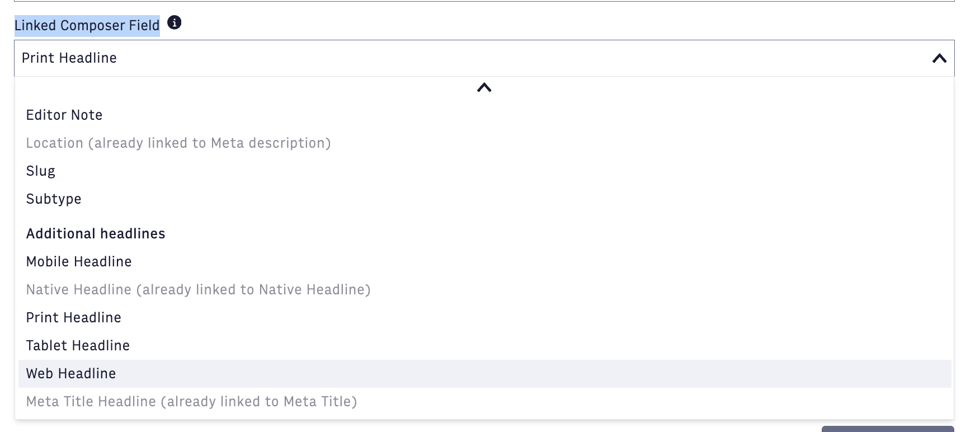This screenshot has height=432, width=980.
Task: Click the highlighted Linked Composer Field label
Action: [x=87, y=26]
